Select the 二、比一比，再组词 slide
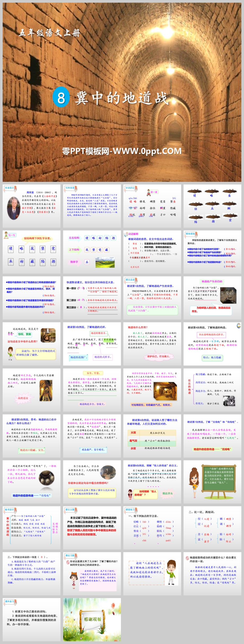Image resolution: width=244 pixels, height=644 pixels. tap(212, 528)
